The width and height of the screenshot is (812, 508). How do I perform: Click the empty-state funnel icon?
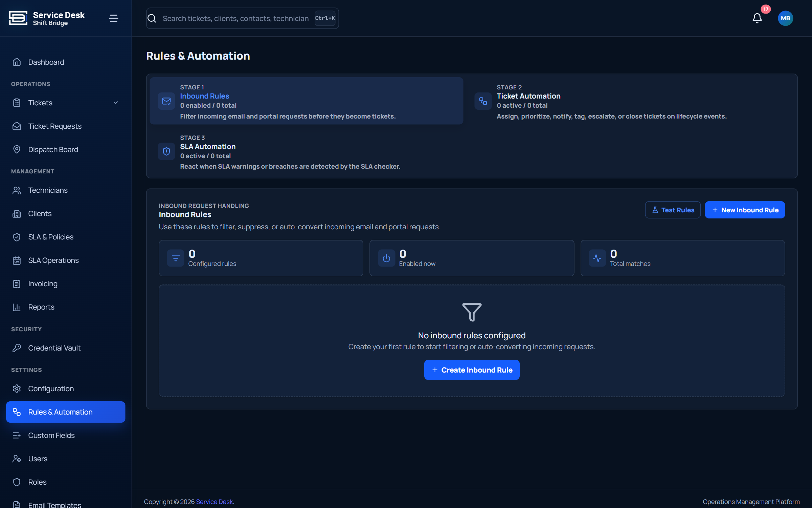[472, 312]
